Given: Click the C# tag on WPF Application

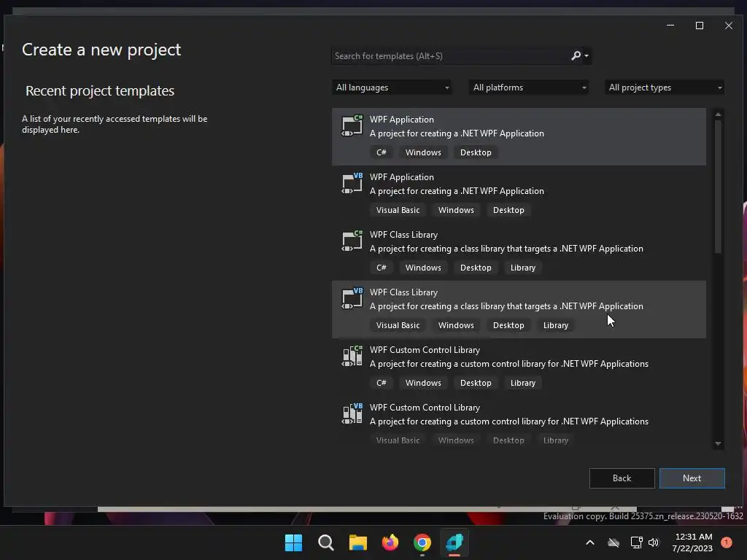Looking at the screenshot, I should click(x=381, y=152).
